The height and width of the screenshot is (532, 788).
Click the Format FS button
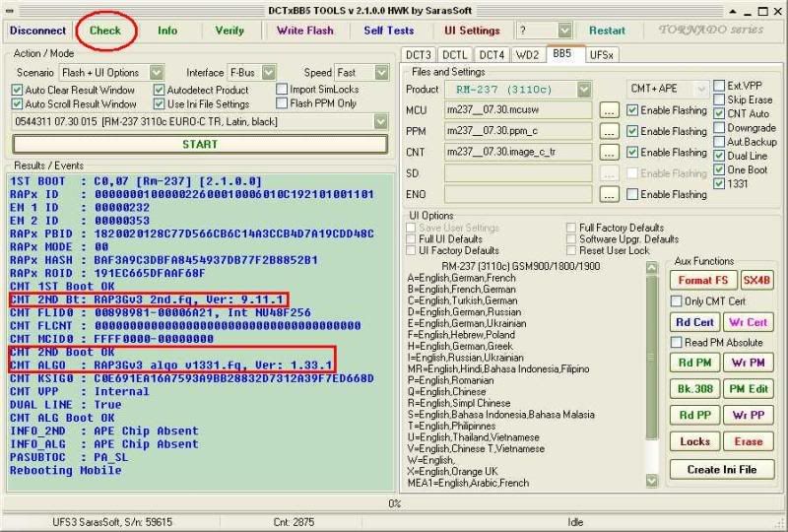point(703,280)
